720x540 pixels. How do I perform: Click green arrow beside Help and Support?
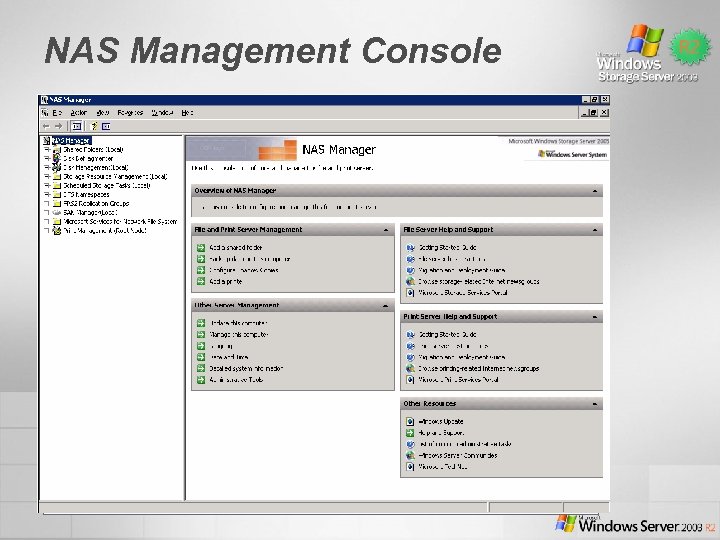pos(410,433)
